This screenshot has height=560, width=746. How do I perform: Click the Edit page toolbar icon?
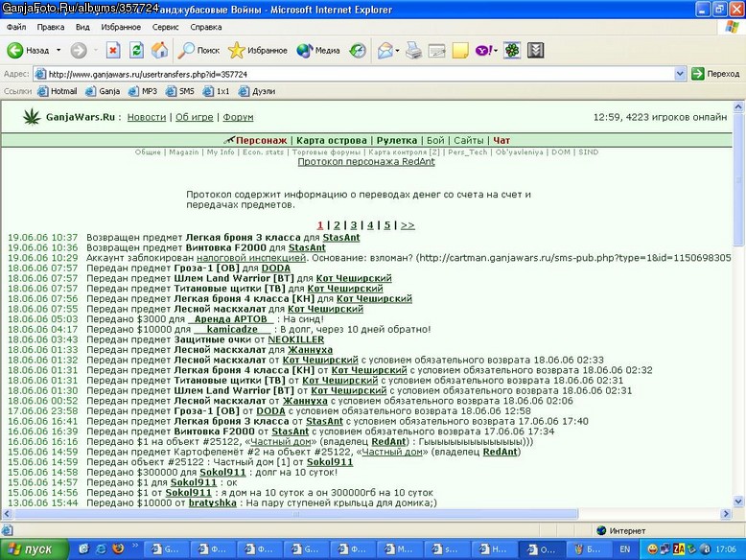point(436,50)
